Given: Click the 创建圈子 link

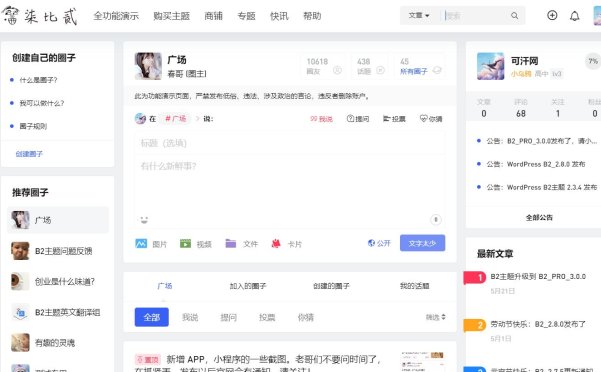Looking at the screenshot, I should click(29, 154).
